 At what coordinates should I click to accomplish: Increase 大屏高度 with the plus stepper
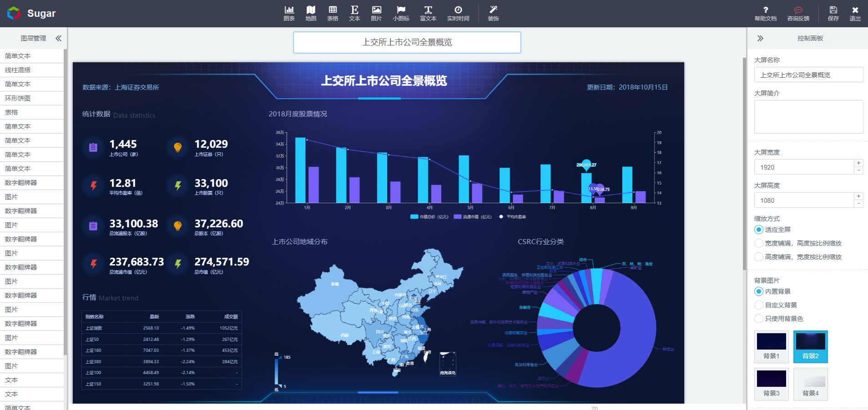coord(858,196)
